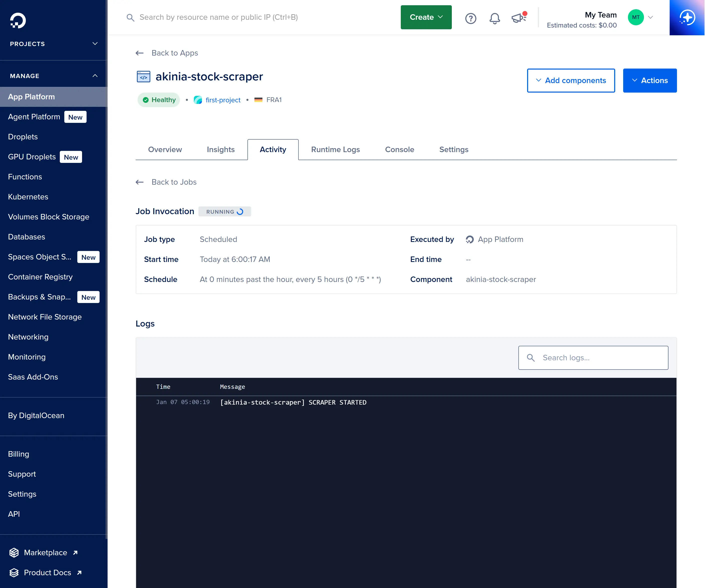This screenshot has height=588, width=705.
Task: Focus the resource search field
Action: 218,18
